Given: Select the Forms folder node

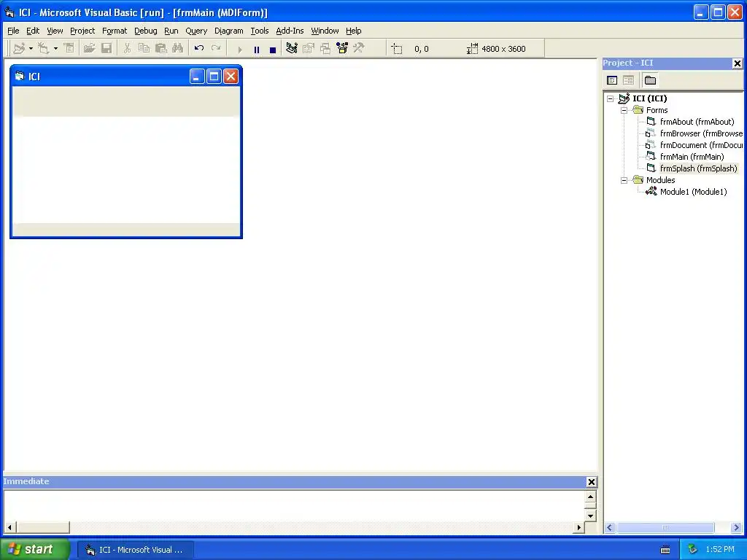Looking at the screenshot, I should click(x=657, y=111).
